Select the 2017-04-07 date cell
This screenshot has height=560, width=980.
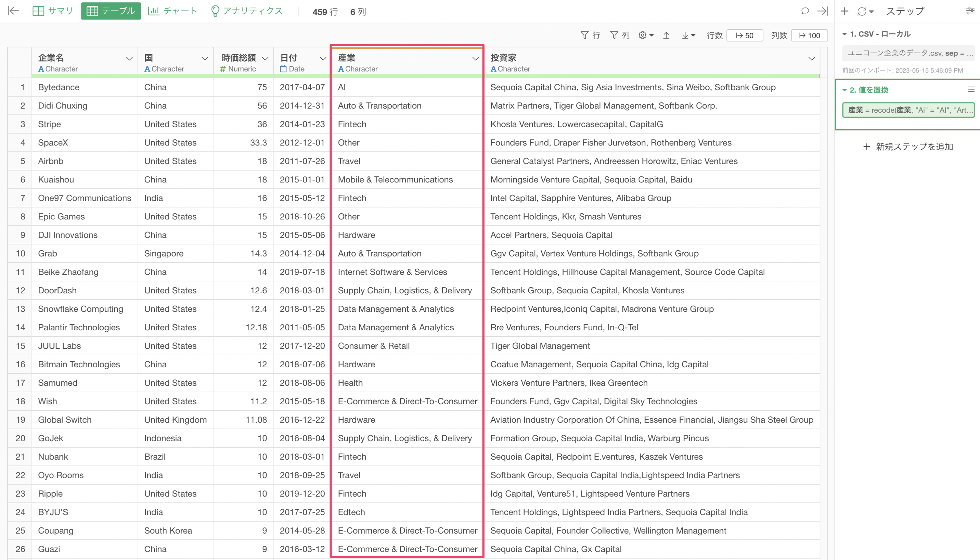[302, 87]
